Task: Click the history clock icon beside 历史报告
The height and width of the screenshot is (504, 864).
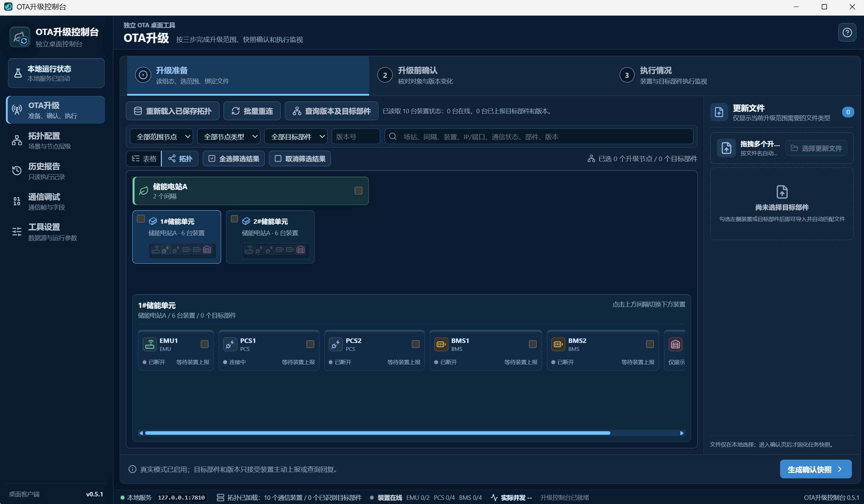Action: [x=17, y=171]
